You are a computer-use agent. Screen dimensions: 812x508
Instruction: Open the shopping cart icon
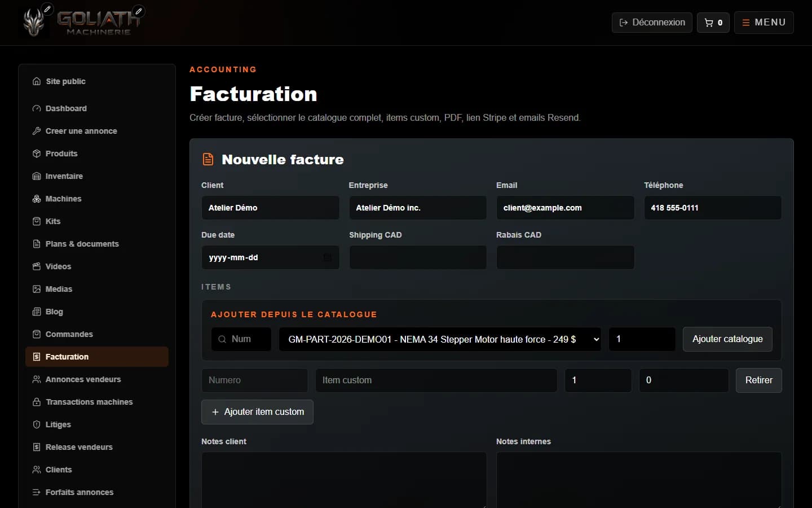pos(713,23)
